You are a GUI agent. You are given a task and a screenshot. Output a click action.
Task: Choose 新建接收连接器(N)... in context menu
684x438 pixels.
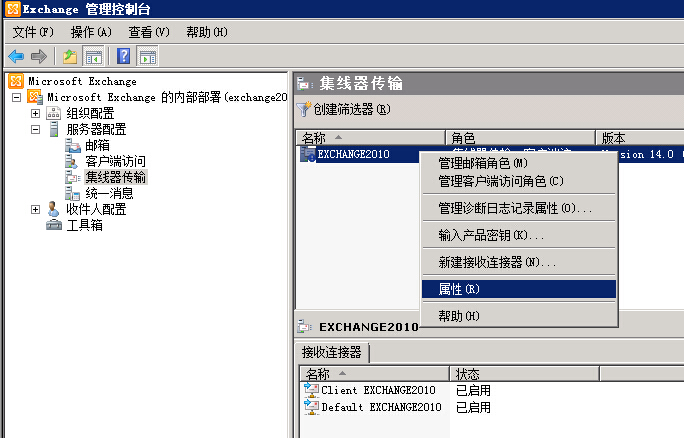497,262
